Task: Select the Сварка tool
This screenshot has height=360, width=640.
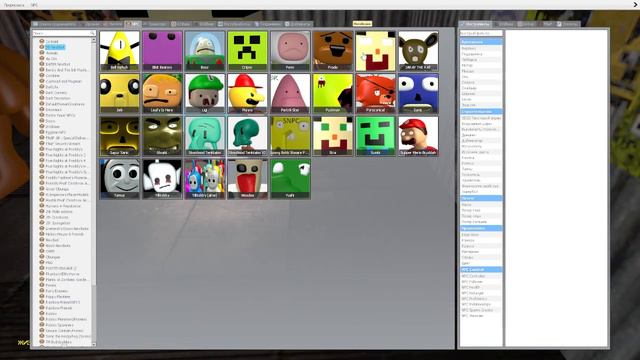Action: click(x=481, y=82)
